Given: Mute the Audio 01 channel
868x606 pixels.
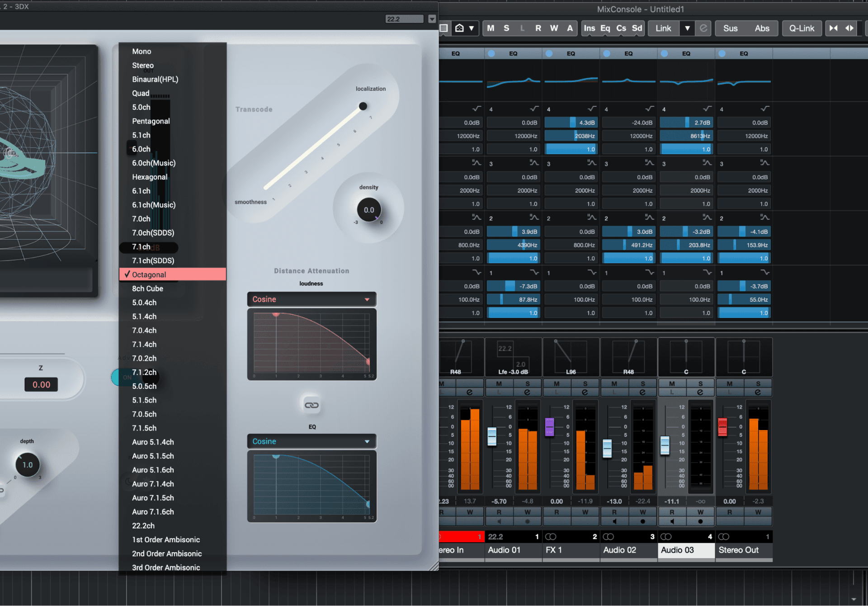Looking at the screenshot, I should [499, 384].
